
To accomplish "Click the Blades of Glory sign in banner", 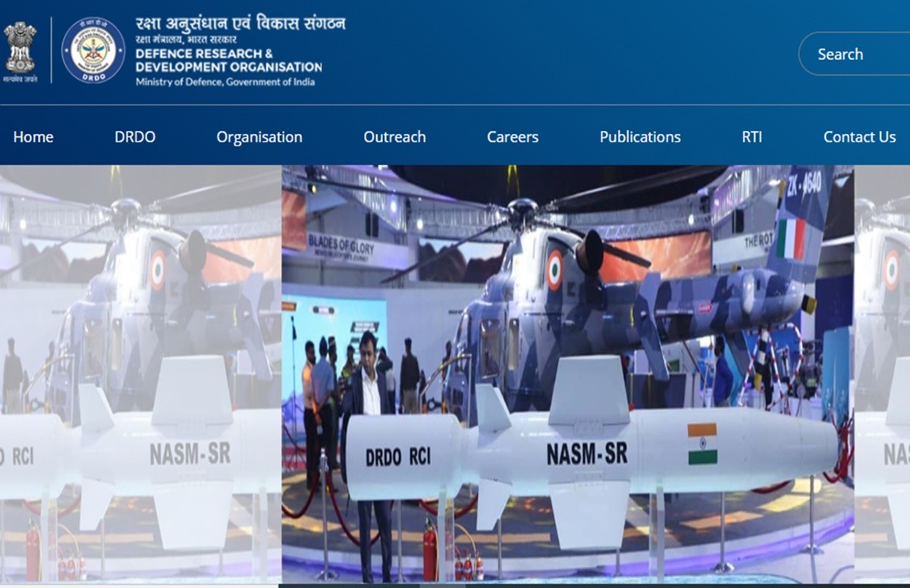I will pyautogui.click(x=340, y=243).
